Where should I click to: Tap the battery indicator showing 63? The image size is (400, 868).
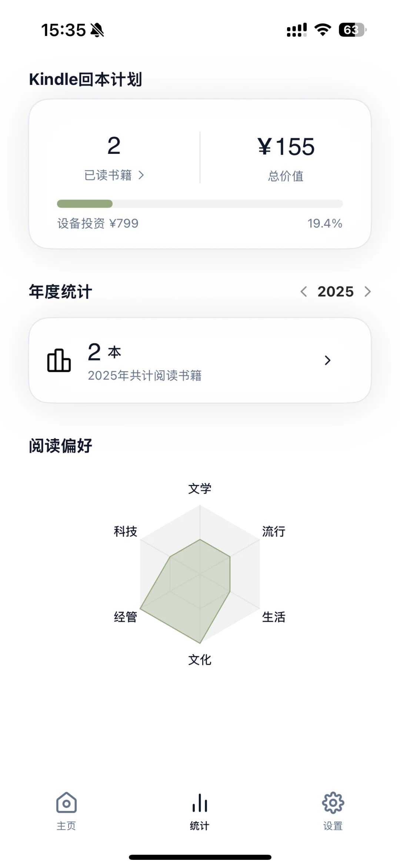[352, 30]
